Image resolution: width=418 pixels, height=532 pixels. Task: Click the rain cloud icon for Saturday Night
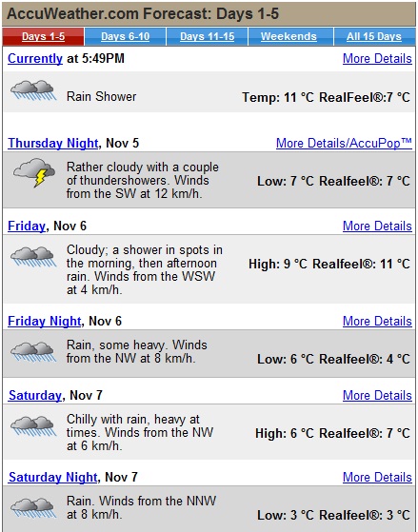pyautogui.click(x=33, y=508)
